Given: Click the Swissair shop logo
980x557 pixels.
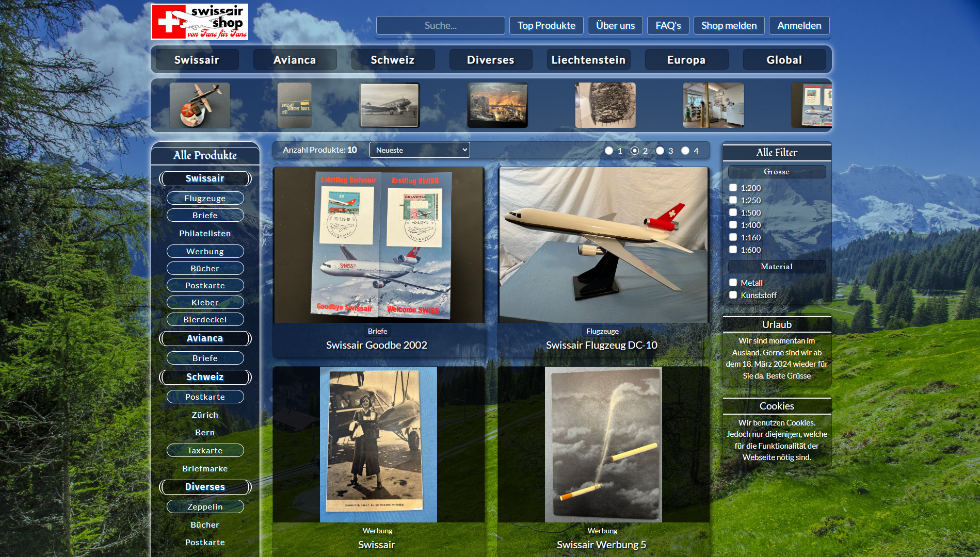Looking at the screenshot, I should pos(199,22).
